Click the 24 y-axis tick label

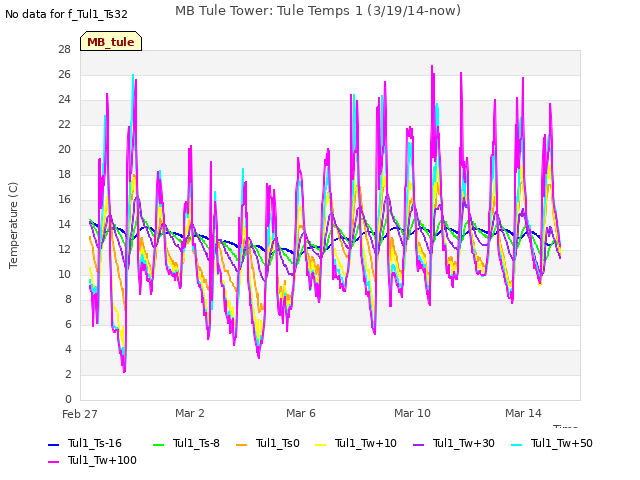tap(65, 100)
